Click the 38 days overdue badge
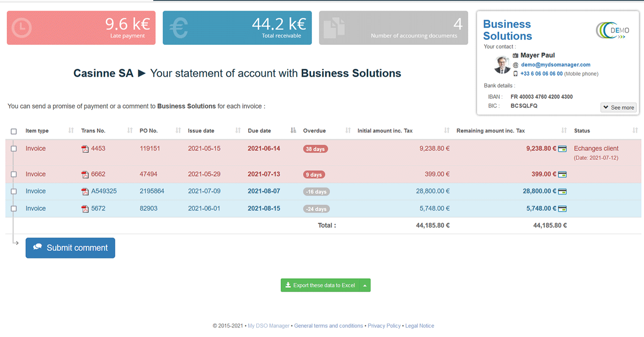The height and width of the screenshot is (337, 644). (315, 149)
